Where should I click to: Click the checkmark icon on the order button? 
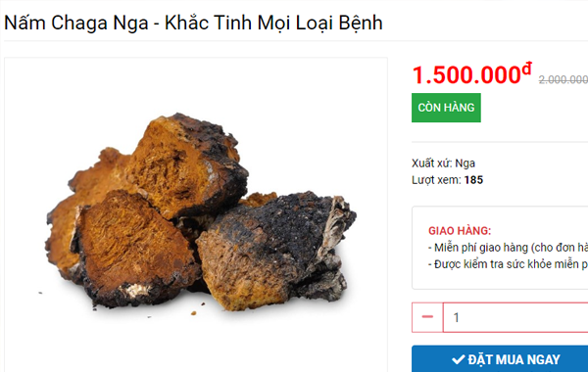pyautogui.click(x=459, y=359)
